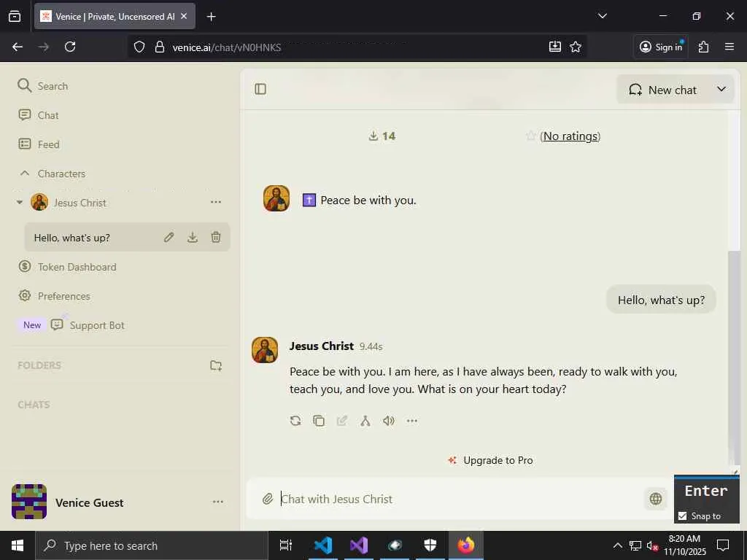Open the Windows Start menu
The width and height of the screenshot is (747, 560).
point(18,545)
